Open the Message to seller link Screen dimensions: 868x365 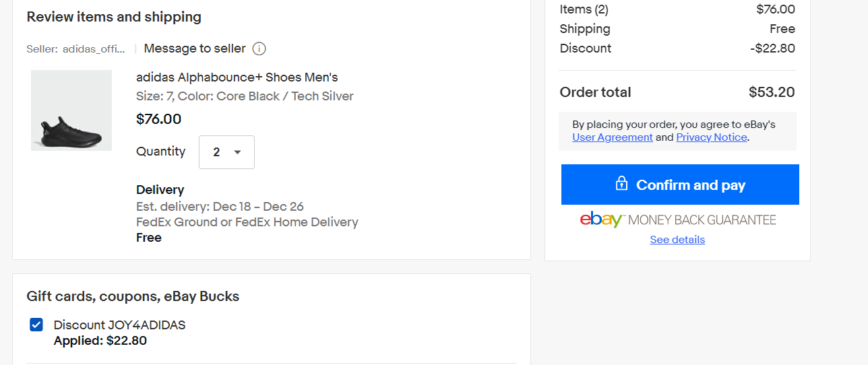(195, 48)
